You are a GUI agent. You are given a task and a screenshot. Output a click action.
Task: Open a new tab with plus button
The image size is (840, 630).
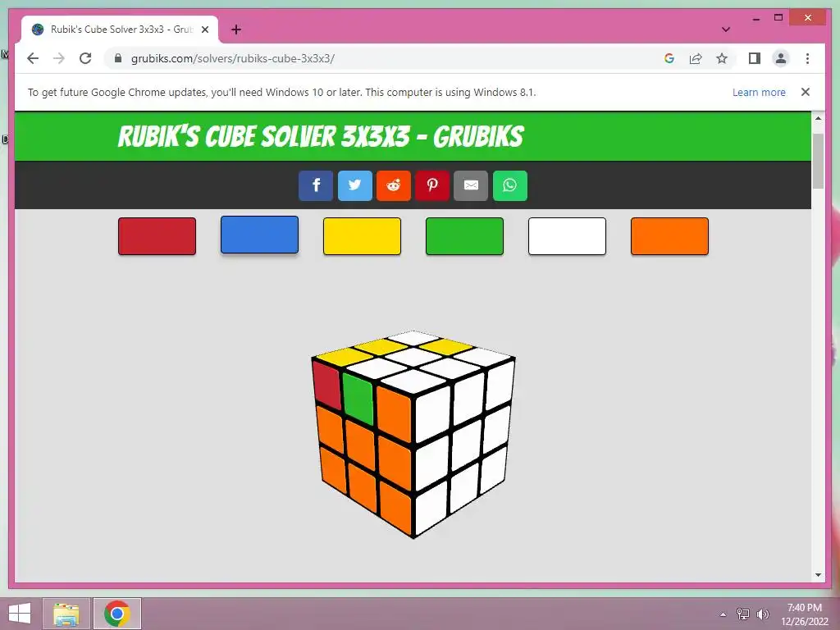236,30
